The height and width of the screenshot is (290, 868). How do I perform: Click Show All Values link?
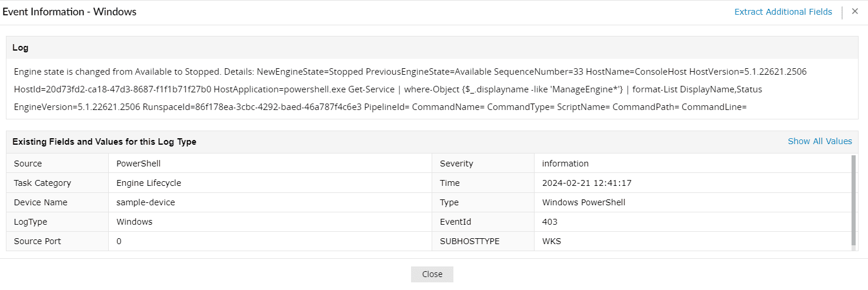[819, 141]
